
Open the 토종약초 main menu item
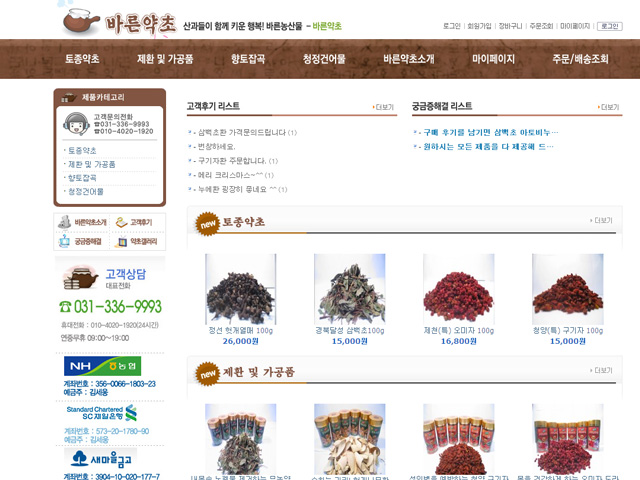(82, 59)
